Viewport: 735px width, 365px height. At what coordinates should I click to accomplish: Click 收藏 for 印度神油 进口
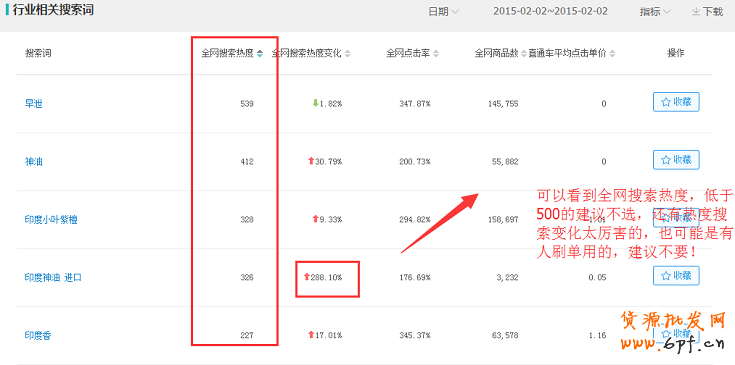coord(676,276)
